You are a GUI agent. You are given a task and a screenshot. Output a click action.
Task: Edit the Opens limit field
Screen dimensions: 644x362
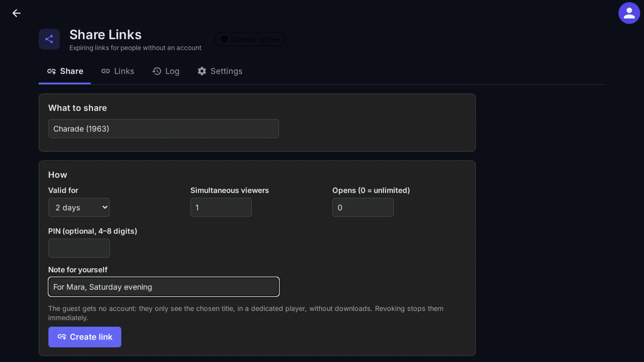pos(363,208)
